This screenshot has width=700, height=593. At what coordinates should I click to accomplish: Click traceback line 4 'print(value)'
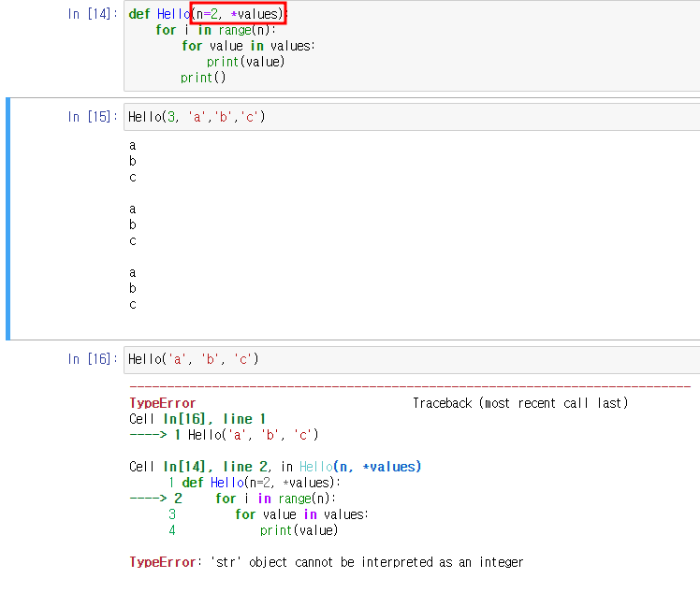pos(253,530)
